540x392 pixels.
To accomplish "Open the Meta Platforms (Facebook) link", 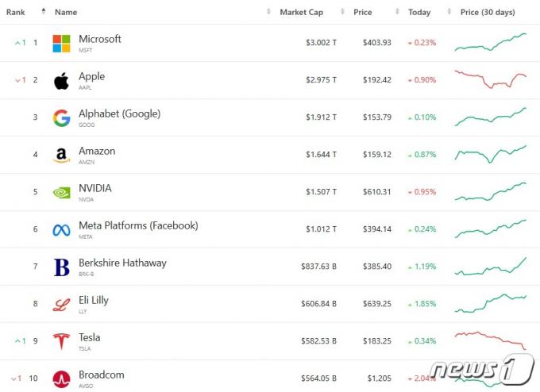I will (138, 225).
